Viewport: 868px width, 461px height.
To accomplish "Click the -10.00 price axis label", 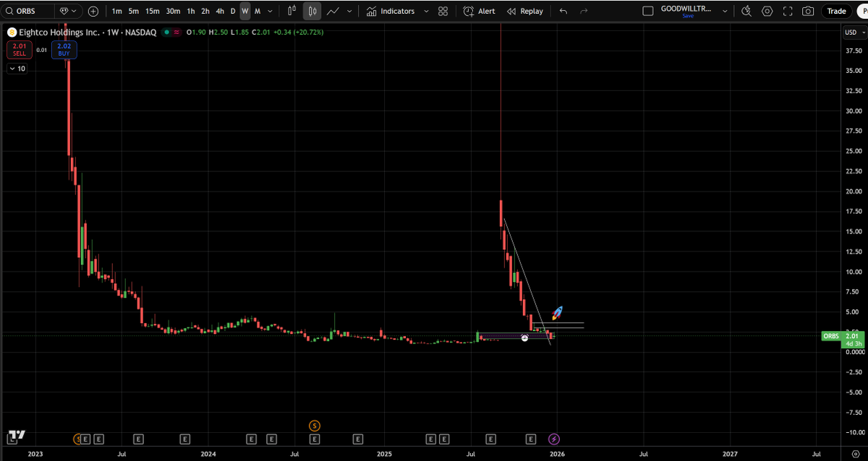I will click(x=854, y=432).
